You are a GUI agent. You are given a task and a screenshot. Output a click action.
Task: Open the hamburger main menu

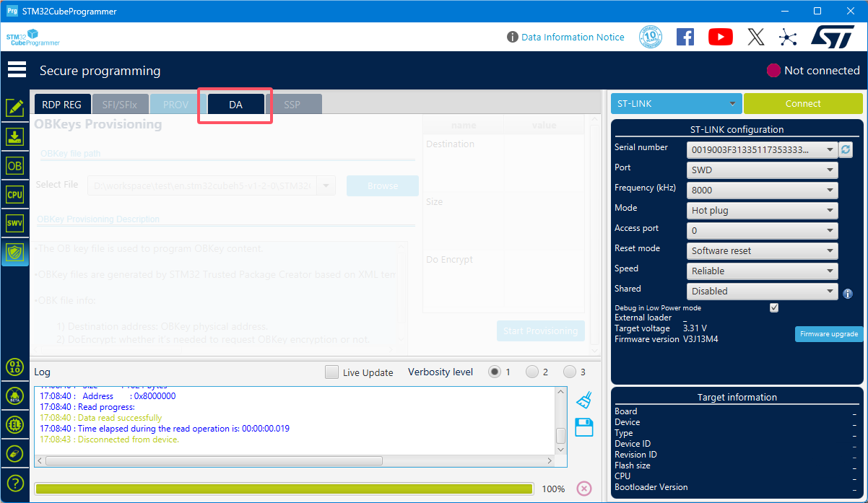(17, 70)
